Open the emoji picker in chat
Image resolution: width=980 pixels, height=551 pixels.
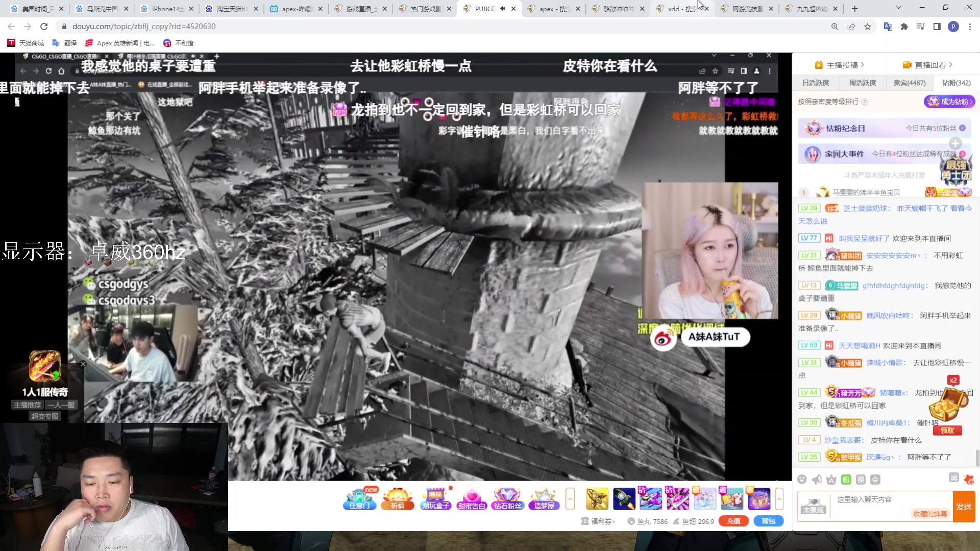802,479
